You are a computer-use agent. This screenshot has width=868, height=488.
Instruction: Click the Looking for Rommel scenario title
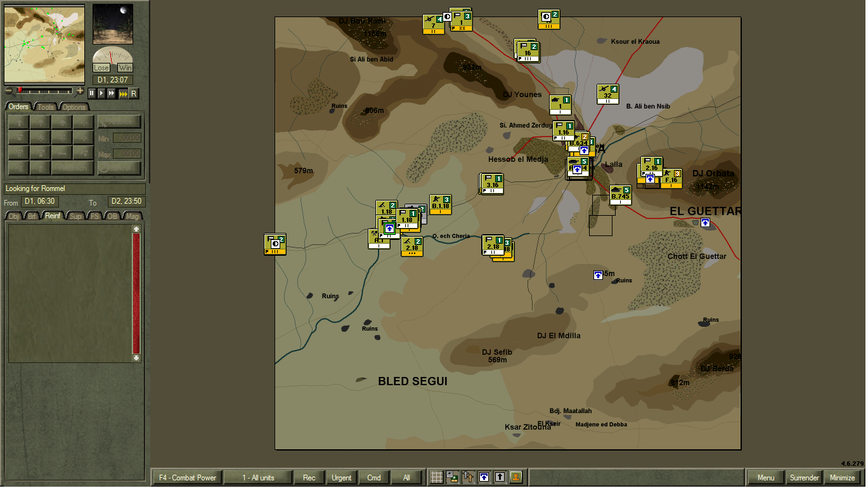pos(75,188)
